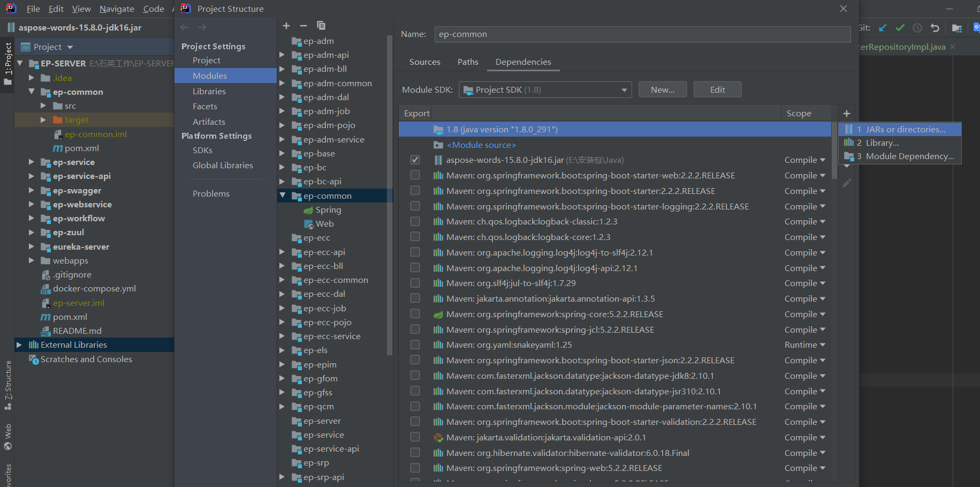Viewport: 980px width, 487px height.
Task: Check export for jakarta.annotation-api:1.3.5
Action: (x=415, y=298)
